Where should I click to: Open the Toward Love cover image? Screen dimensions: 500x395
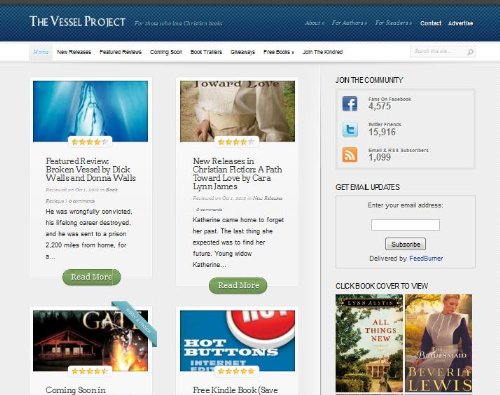pyautogui.click(x=237, y=111)
